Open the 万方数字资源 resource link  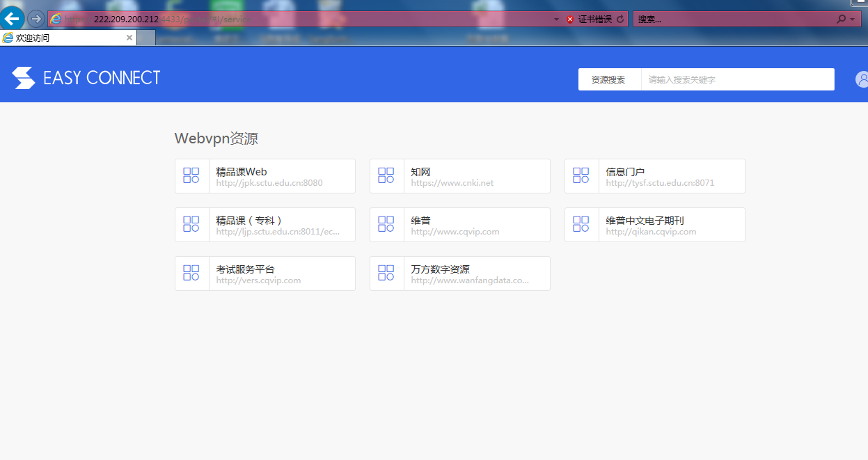[460, 273]
